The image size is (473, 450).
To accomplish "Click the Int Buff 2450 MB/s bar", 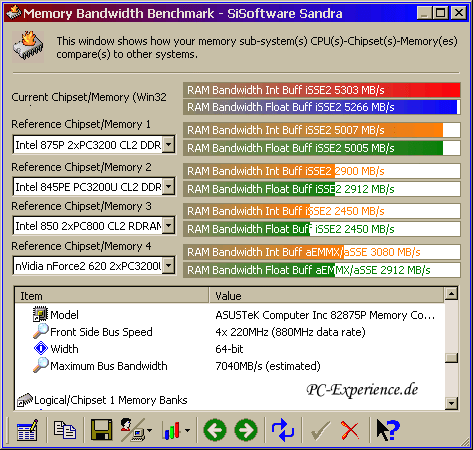I will (322, 211).
